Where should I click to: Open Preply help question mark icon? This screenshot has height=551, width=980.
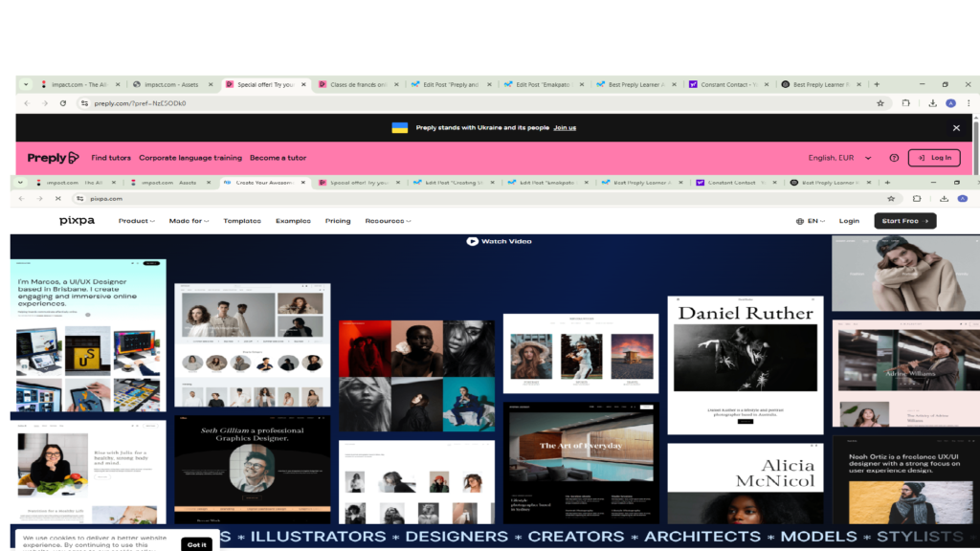coord(894,158)
